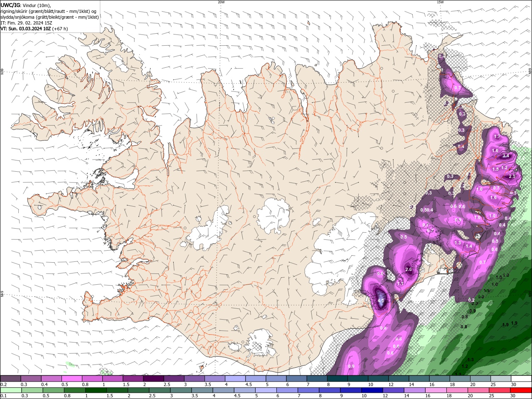Select the 1.7 precipitation value on east coast

(x=497, y=137)
